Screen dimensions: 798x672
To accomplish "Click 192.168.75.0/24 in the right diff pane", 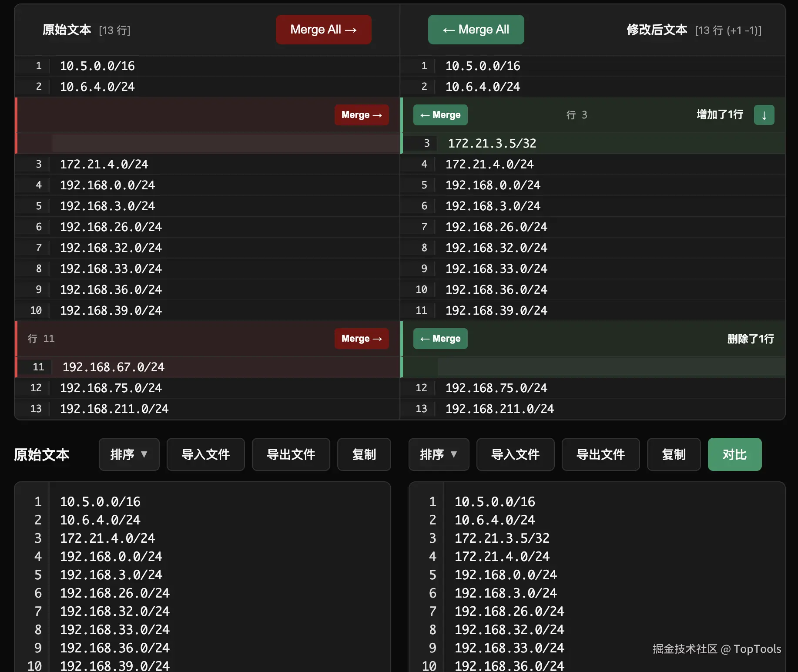I will pos(496,388).
